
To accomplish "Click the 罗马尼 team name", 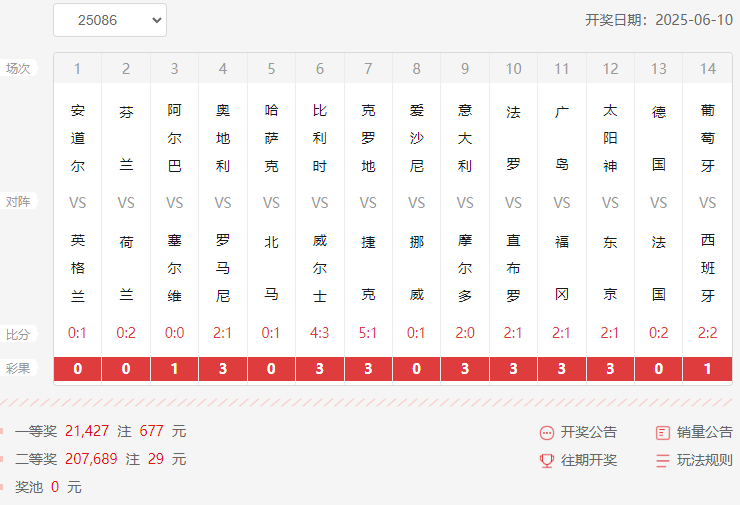I will click(223, 268).
